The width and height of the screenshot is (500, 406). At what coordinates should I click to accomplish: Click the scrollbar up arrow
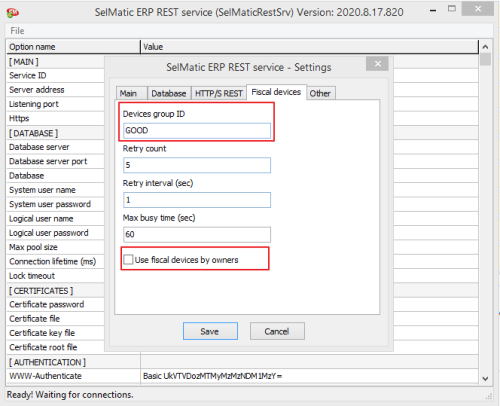pos(486,47)
